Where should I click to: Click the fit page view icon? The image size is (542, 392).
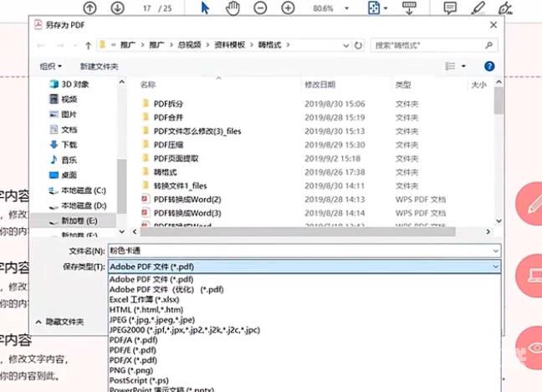pos(374,8)
